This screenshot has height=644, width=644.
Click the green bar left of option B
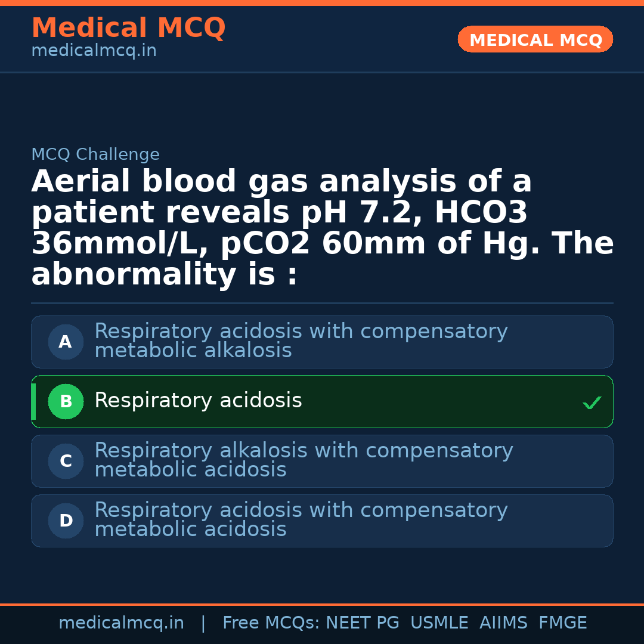pyautogui.click(x=33, y=402)
